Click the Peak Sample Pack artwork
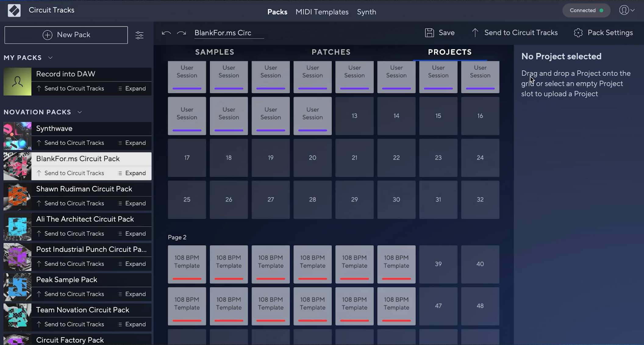The width and height of the screenshot is (644, 345). coord(17,287)
